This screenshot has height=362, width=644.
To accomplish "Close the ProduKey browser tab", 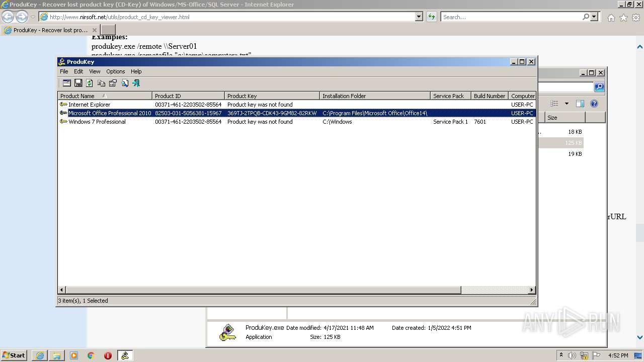I will [x=94, y=30].
